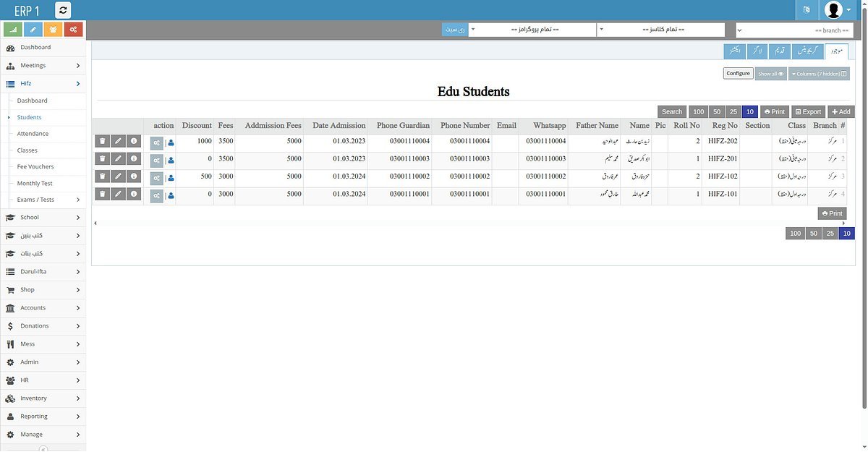This screenshot has height=452, width=868.
Task: Delete student row HIFZ-202 with the trash icon
Action: [x=102, y=141]
